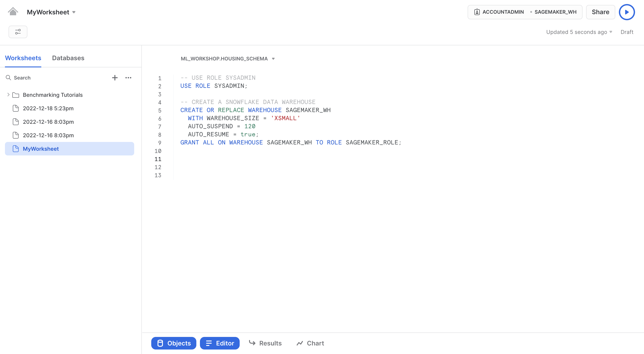
Task: Open the worksheets more options ellipsis
Action: [x=128, y=78]
